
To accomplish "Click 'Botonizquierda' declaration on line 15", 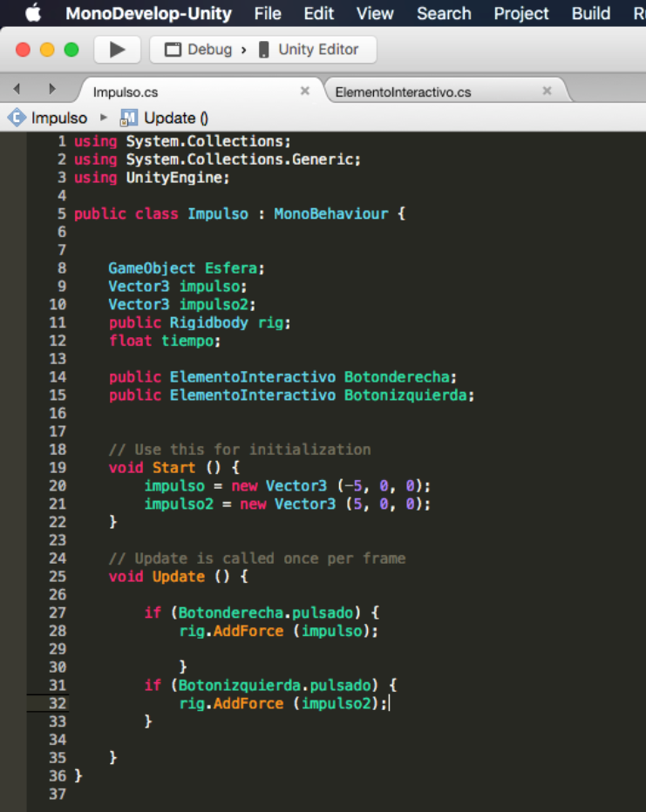I will click(x=405, y=396).
